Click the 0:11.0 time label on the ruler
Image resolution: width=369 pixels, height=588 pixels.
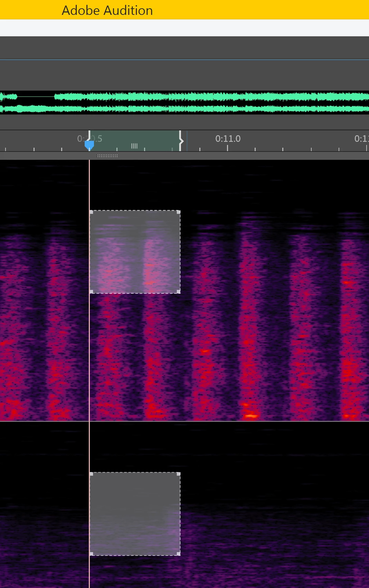click(x=228, y=139)
